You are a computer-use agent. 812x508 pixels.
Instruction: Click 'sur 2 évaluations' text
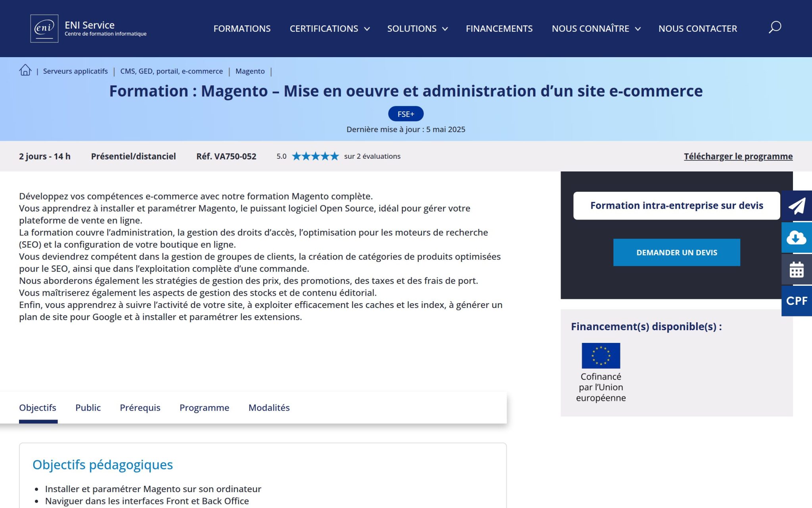[372, 156]
